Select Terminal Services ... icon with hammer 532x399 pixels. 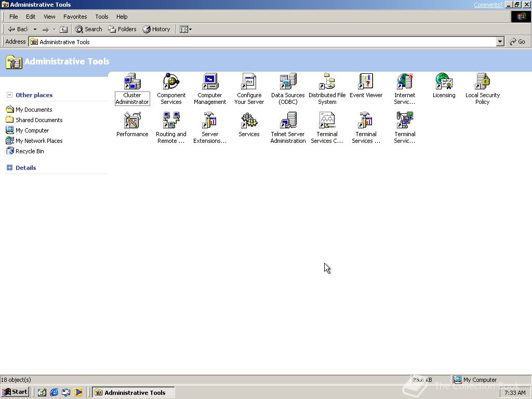366,128
